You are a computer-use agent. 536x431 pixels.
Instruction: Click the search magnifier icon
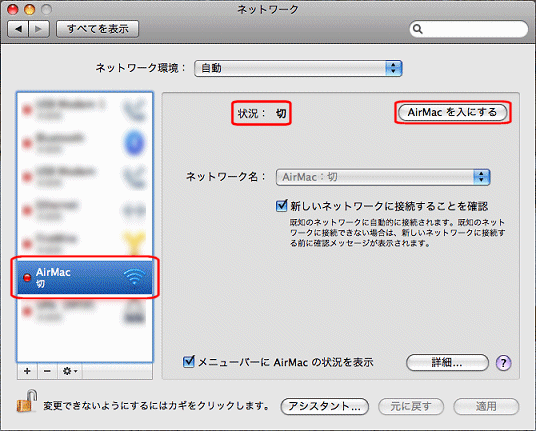[418, 29]
